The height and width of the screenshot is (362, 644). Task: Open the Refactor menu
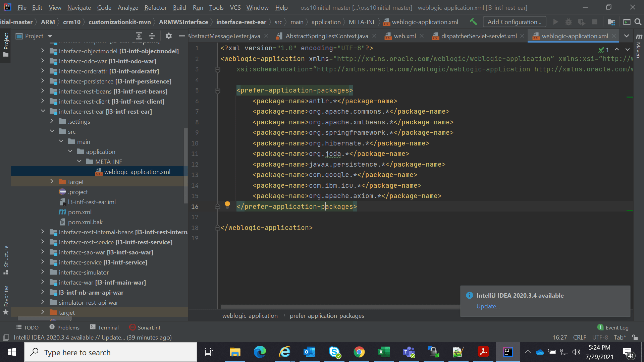coord(155,7)
